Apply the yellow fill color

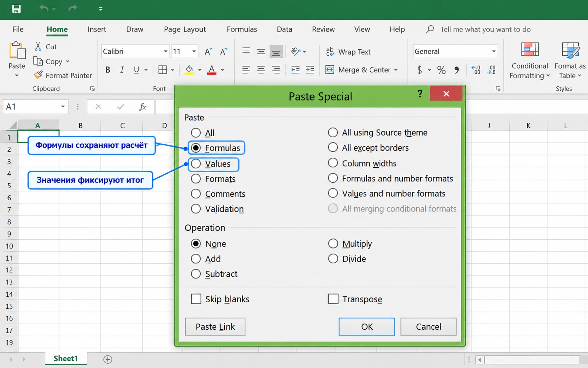[189, 70]
